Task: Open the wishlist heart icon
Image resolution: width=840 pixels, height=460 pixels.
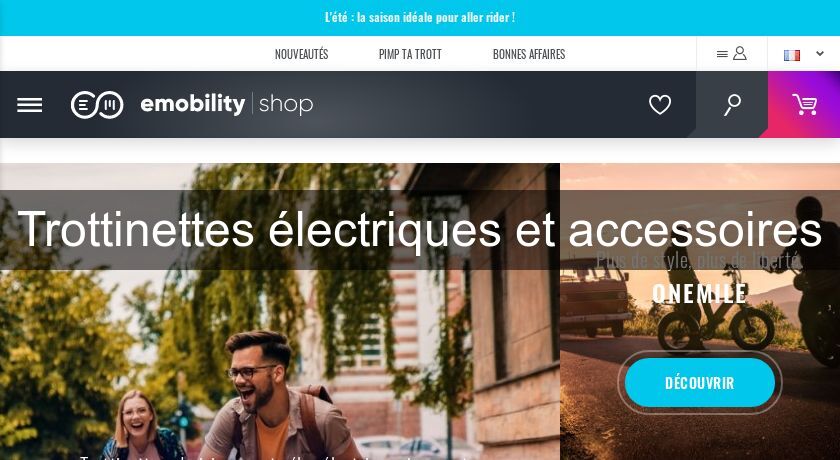Action: 659,105
